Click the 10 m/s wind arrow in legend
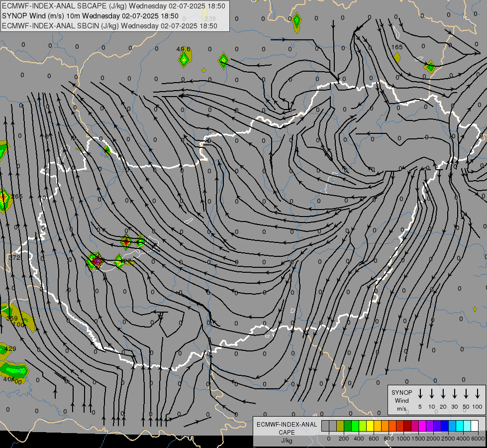This screenshot has width=487, height=448. click(431, 393)
